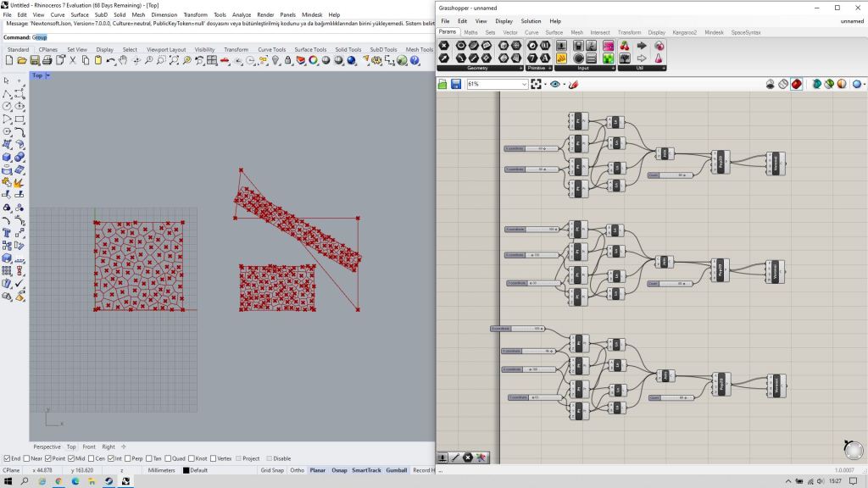Toggle Grid Snap in status bar
Viewport: 868px width, 488px height.
271,469
